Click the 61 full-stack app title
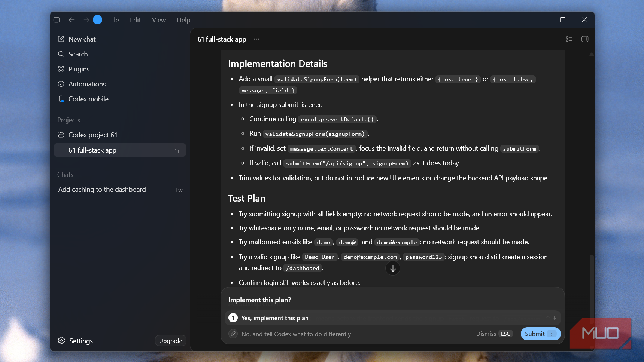Viewport: 644px width, 362px height. click(222, 39)
